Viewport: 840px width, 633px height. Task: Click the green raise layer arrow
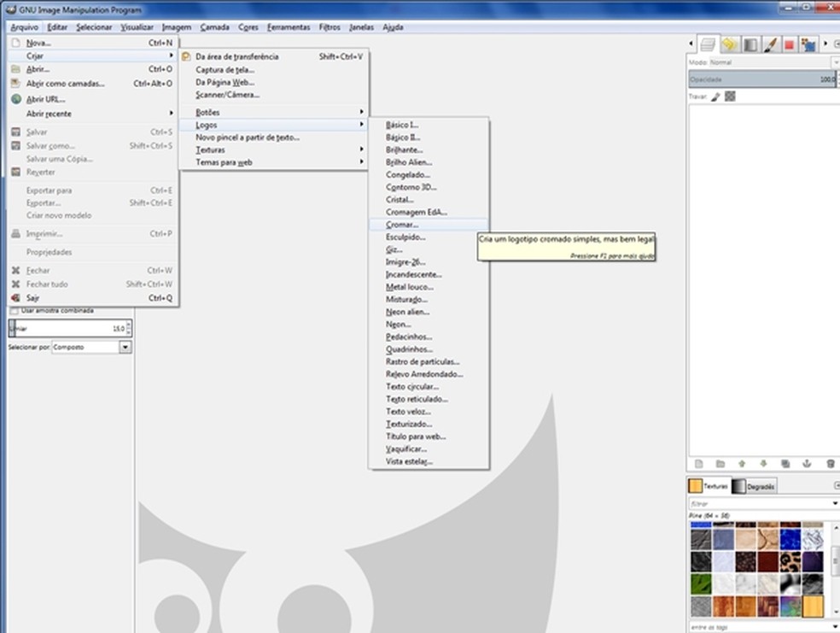(x=741, y=463)
